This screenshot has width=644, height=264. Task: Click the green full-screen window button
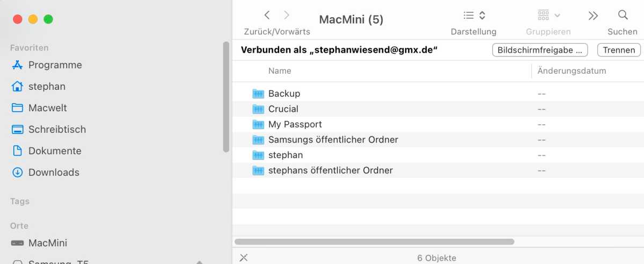(48, 19)
